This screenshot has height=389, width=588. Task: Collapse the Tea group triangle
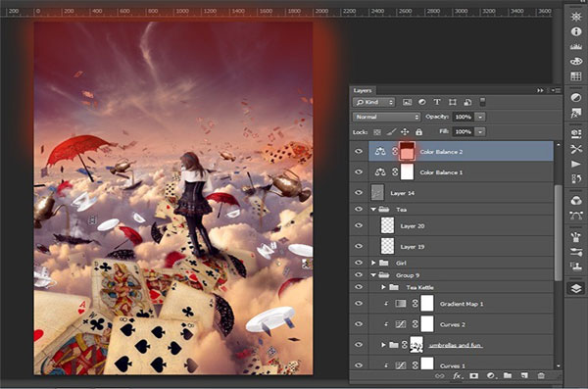373,210
